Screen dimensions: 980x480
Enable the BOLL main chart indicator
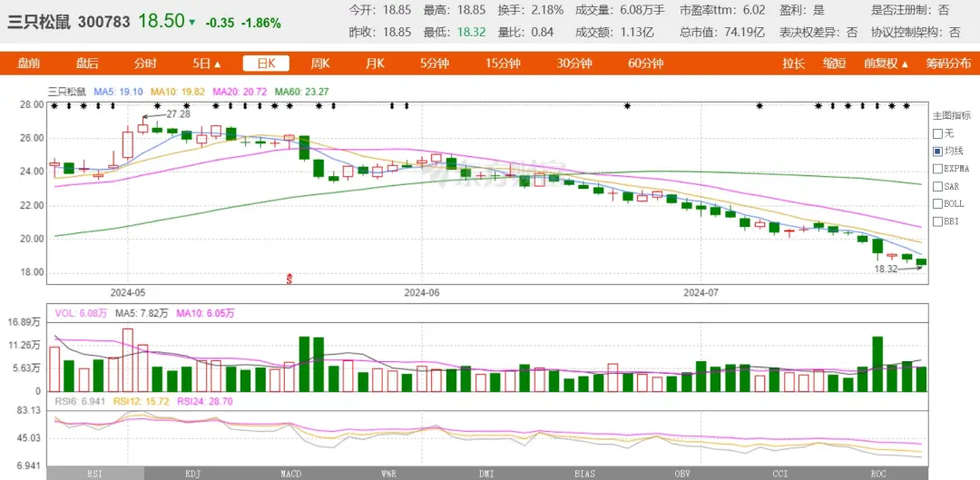click(x=937, y=202)
